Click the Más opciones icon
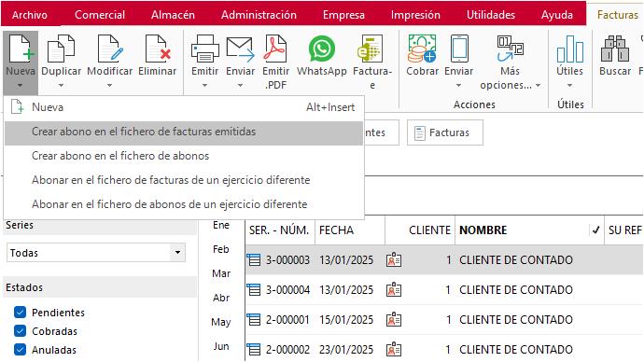Image resolution: width=644 pixels, height=362 pixels. (510, 49)
